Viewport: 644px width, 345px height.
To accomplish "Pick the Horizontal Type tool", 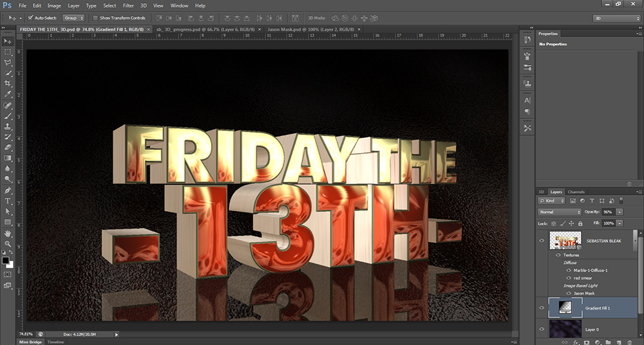I will (x=8, y=201).
